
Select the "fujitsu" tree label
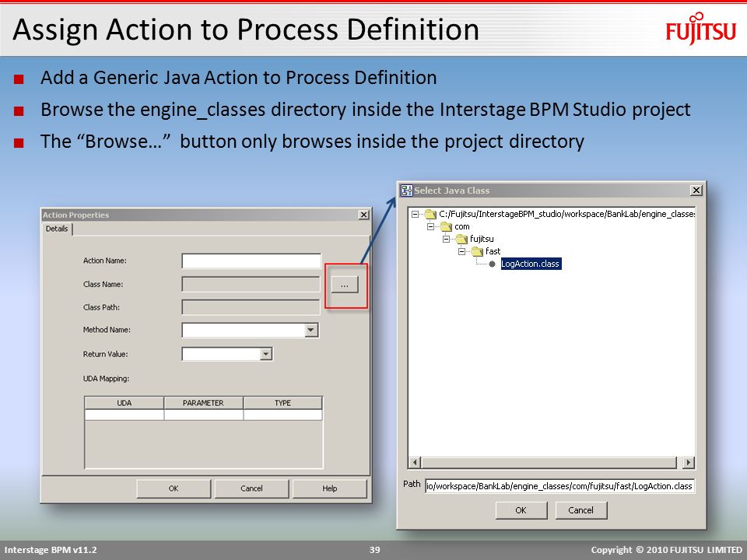pyautogui.click(x=482, y=239)
